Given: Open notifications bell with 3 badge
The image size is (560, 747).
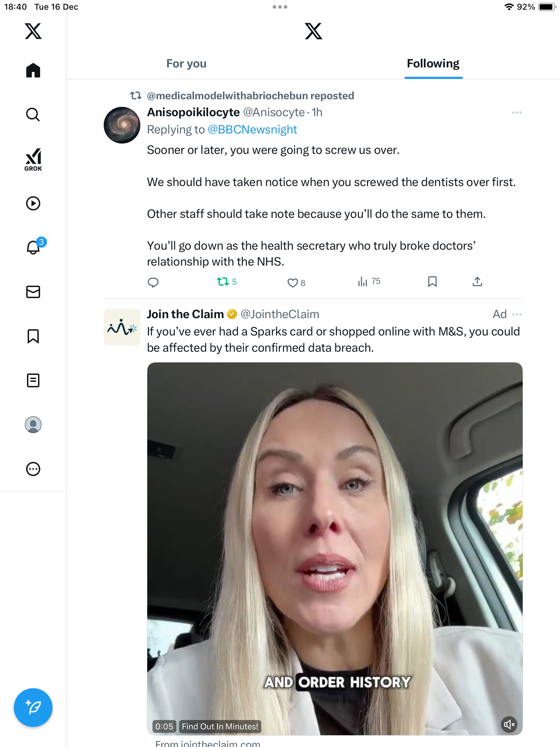Looking at the screenshot, I should (x=34, y=247).
